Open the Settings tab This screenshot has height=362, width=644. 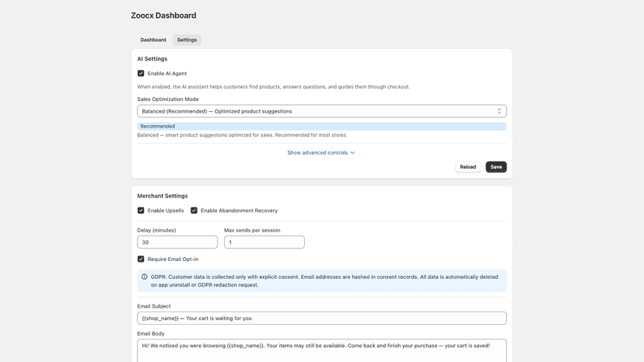coord(187,40)
